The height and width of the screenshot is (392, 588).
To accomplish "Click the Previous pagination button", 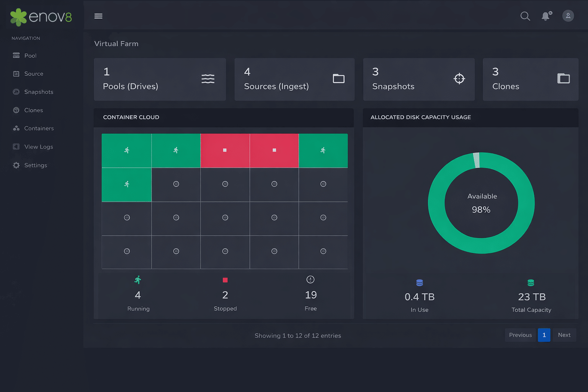I will click(520, 335).
